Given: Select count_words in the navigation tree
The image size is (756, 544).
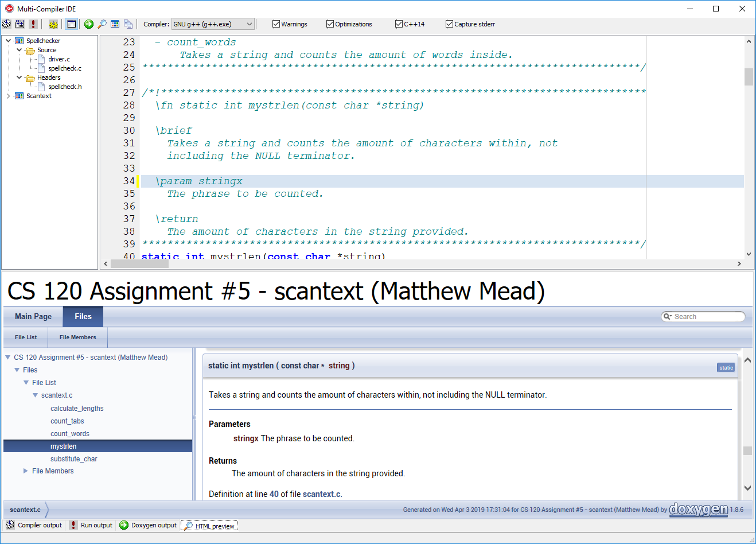Looking at the screenshot, I should coord(70,434).
